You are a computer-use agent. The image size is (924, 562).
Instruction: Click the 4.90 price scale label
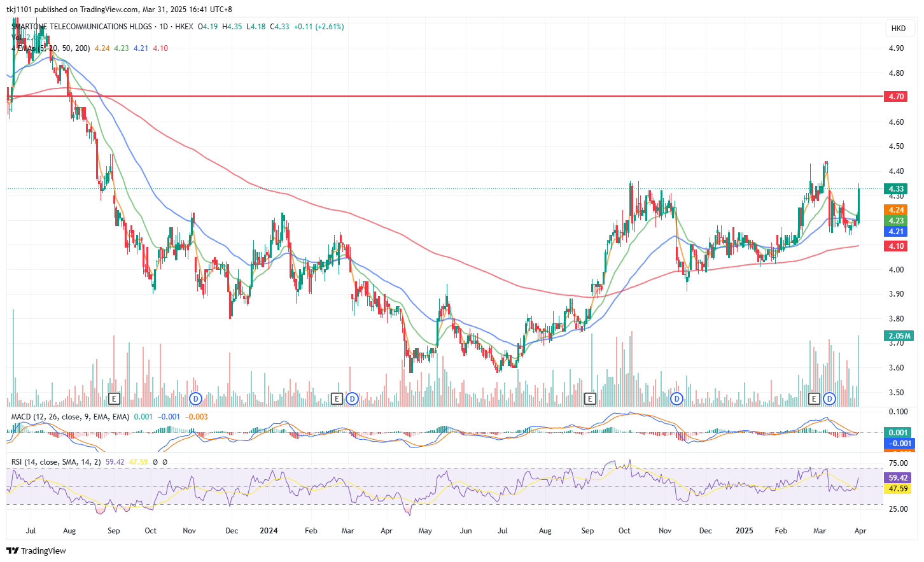tap(896, 48)
